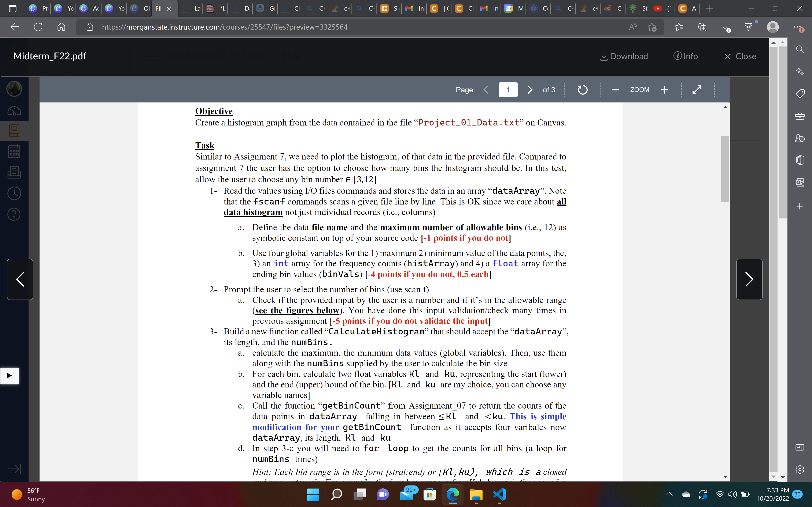Zoom in with the plus icon

[664, 90]
